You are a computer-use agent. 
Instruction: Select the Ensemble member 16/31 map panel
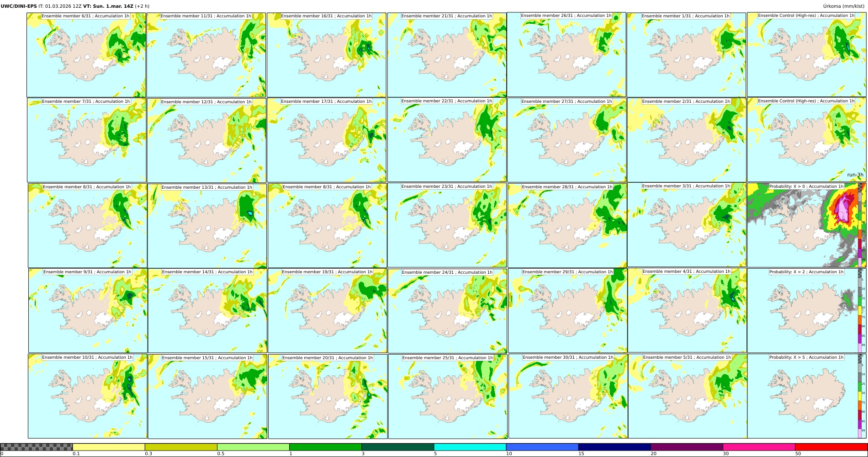point(326,55)
